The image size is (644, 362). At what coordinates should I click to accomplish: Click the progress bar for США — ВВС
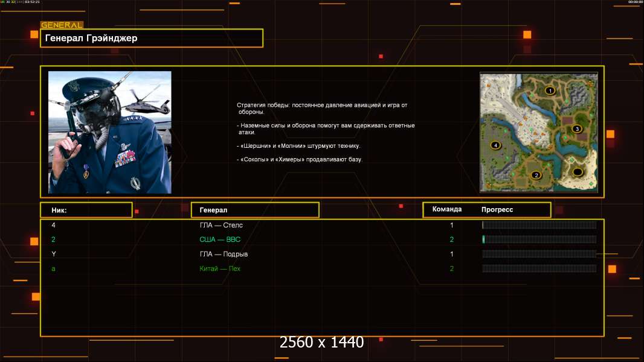tap(539, 240)
